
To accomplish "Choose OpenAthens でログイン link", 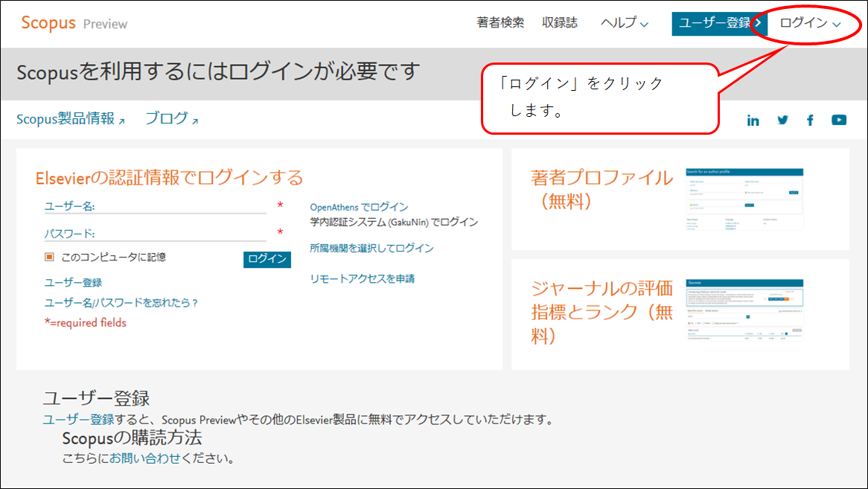I will 360,207.
